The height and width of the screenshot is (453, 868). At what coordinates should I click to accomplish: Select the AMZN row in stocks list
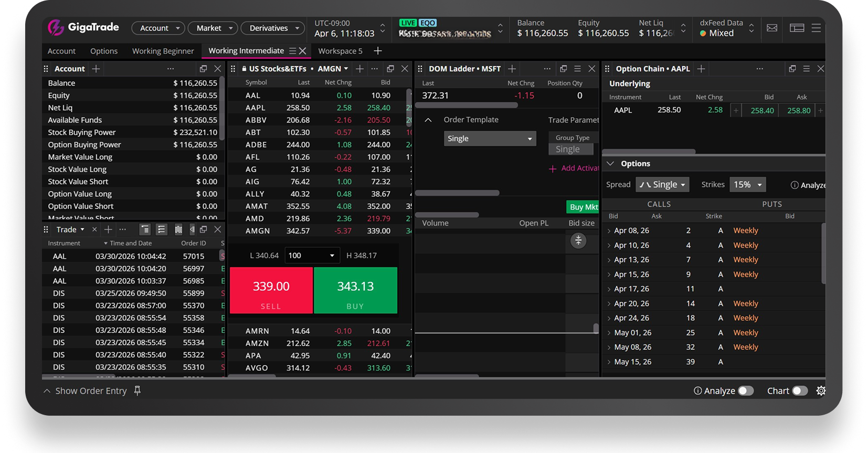point(320,343)
